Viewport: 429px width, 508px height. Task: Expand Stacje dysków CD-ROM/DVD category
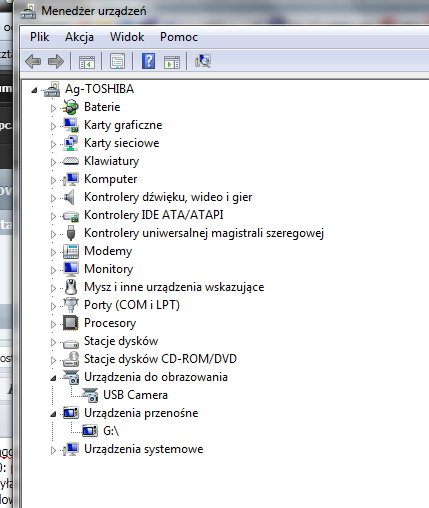point(53,360)
